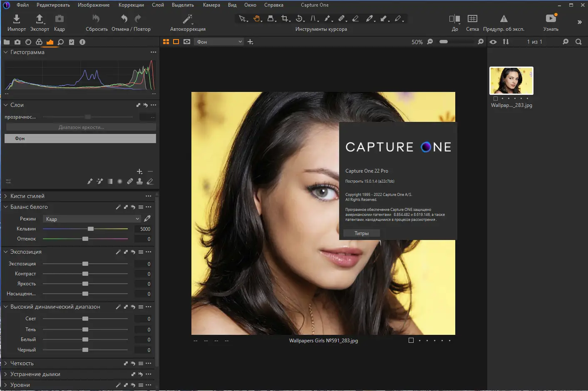Click the Диапазон яркости button
588x391 pixels.
[81, 127]
